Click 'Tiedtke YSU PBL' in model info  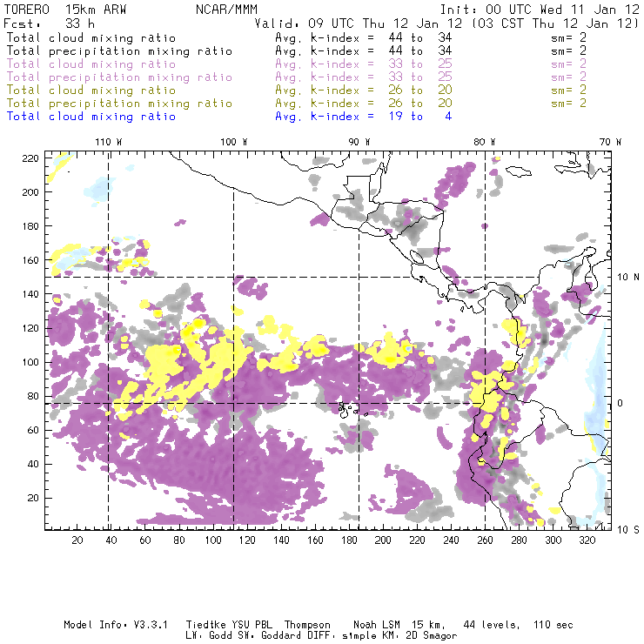tap(229, 625)
